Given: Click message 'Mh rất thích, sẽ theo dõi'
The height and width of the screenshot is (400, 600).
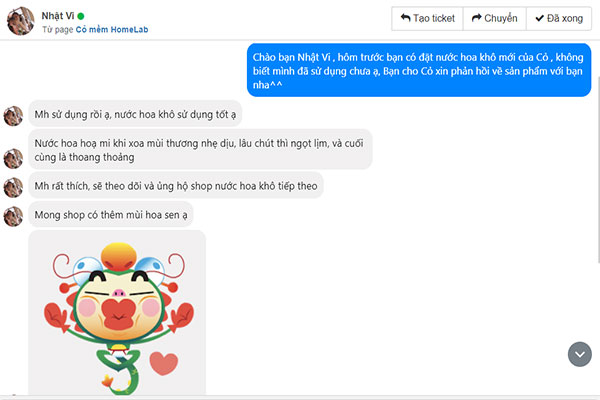Looking at the screenshot, I should coord(176,186).
